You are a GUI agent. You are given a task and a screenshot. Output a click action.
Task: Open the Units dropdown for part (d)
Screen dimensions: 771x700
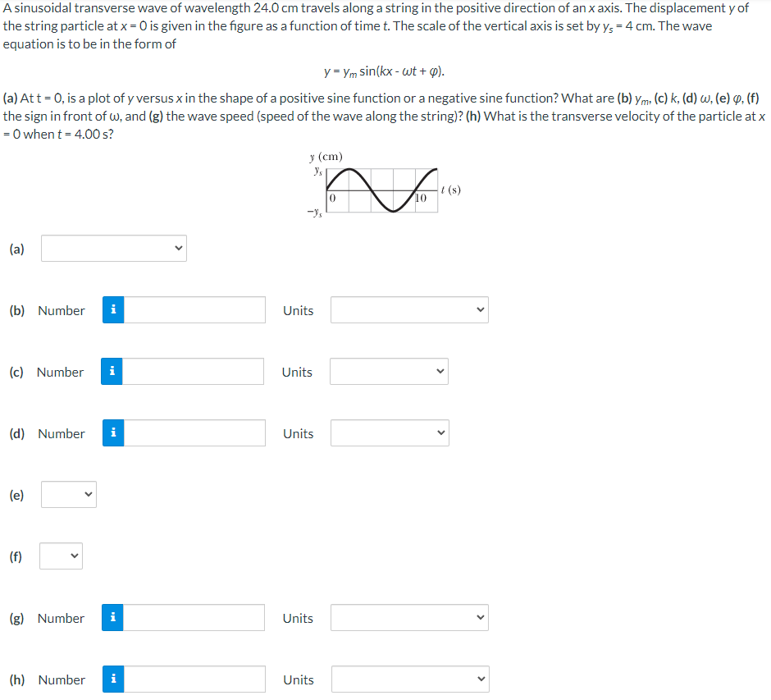389,432
